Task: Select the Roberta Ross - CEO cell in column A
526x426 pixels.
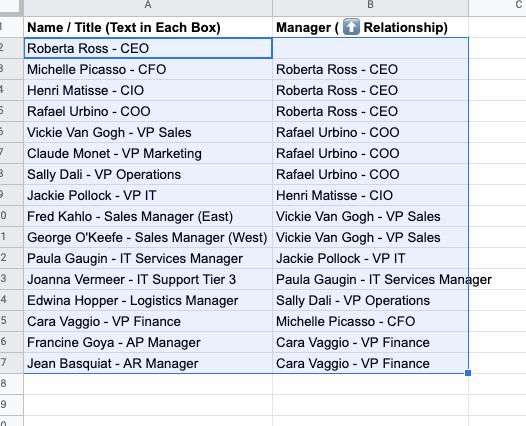Action: coord(148,48)
